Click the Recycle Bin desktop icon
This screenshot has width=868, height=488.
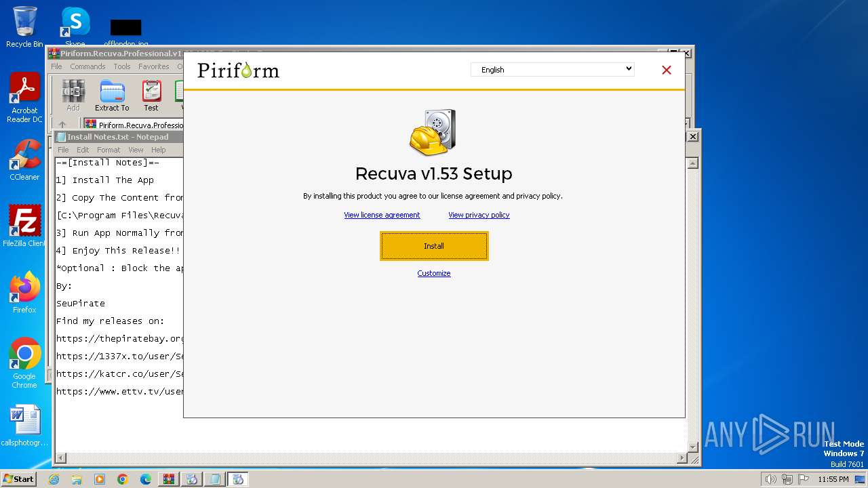click(x=24, y=27)
